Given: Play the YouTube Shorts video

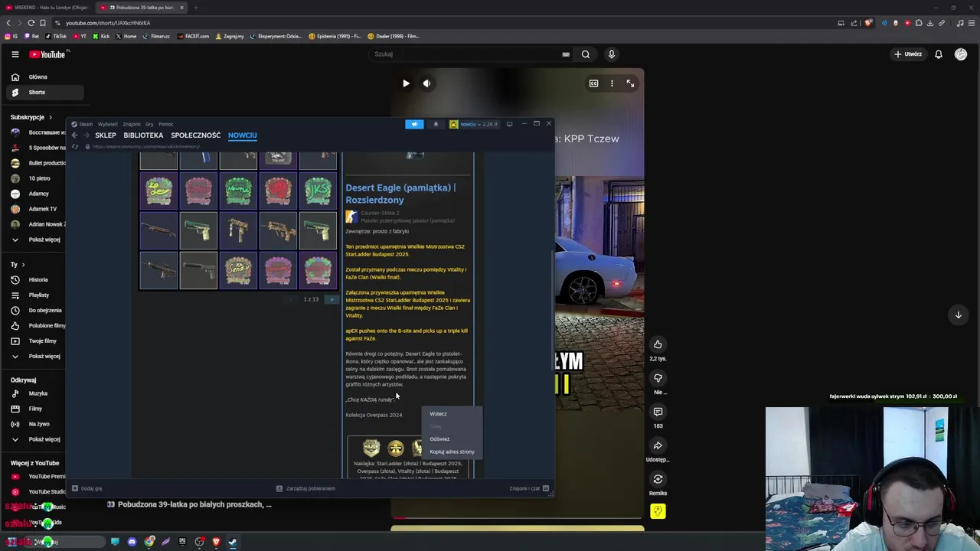Looking at the screenshot, I should (x=406, y=83).
